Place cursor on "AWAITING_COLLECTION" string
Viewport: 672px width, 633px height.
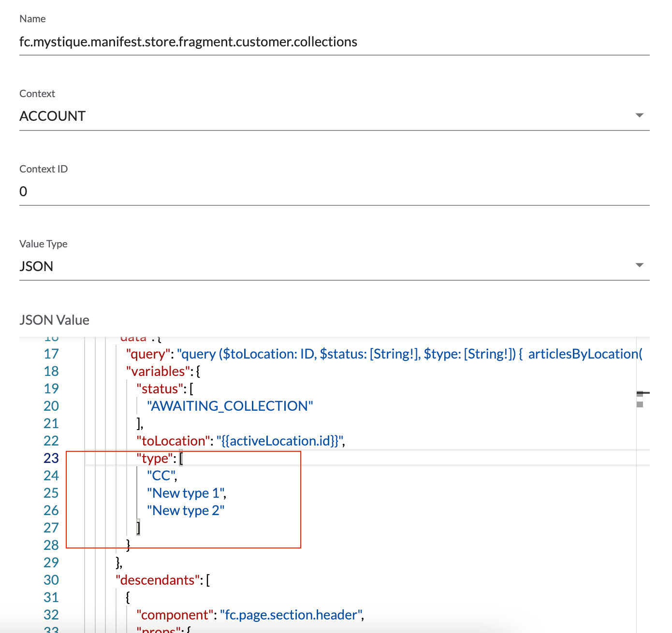230,406
